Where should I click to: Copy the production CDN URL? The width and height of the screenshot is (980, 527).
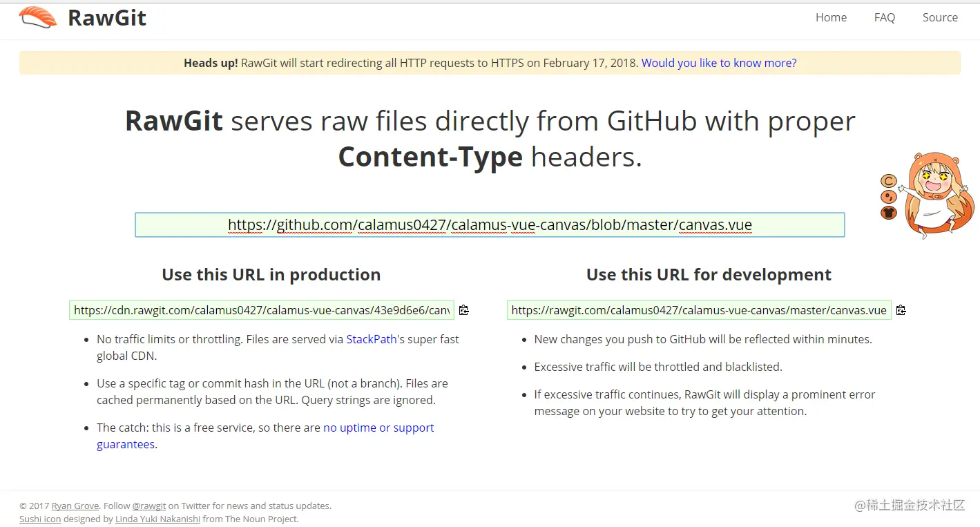coord(464,310)
